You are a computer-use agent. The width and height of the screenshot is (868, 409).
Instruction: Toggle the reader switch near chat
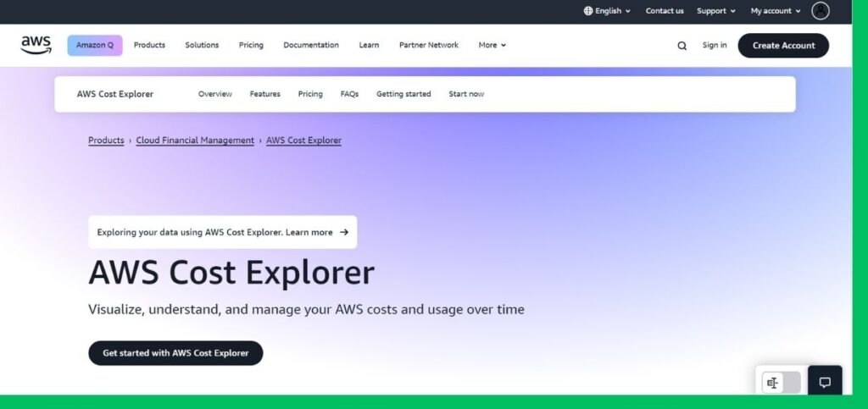click(x=781, y=383)
